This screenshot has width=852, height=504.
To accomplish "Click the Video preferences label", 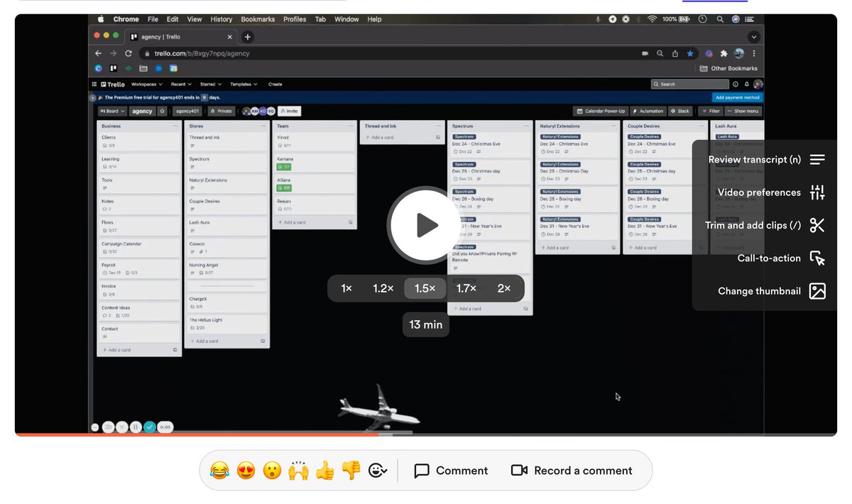I will click(759, 192).
